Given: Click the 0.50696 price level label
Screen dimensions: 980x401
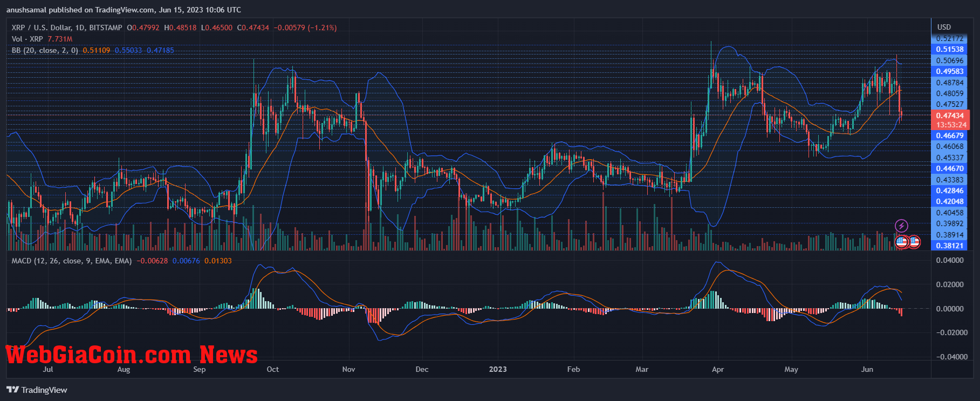Looking at the screenshot, I should 949,60.
